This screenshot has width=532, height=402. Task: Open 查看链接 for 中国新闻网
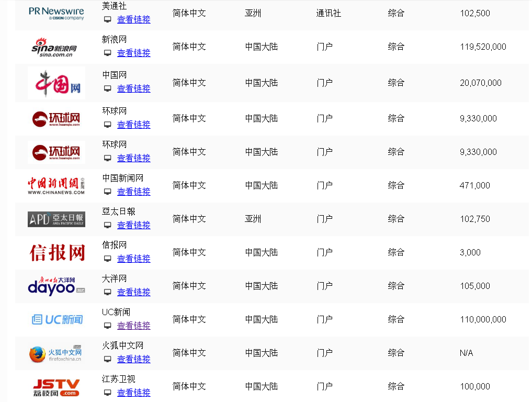pos(134,192)
